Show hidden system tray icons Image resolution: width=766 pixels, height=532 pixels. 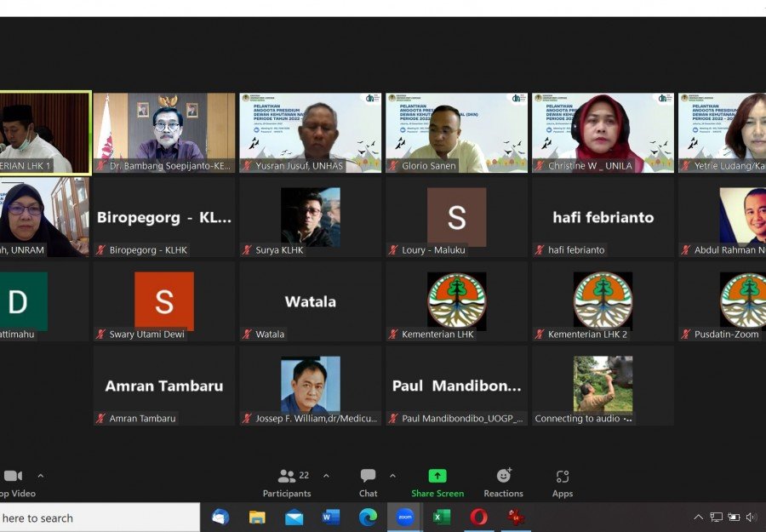699,517
